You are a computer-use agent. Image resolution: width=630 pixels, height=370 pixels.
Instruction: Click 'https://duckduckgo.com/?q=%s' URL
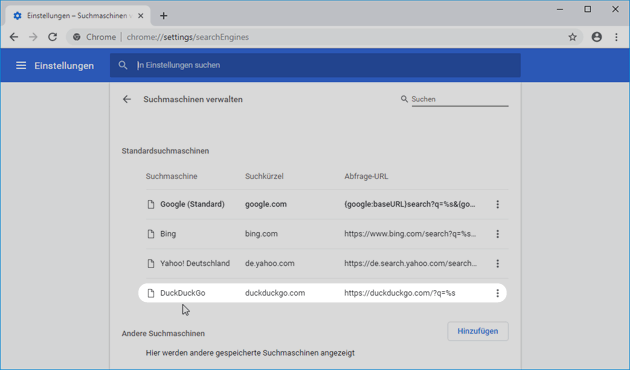pyautogui.click(x=400, y=293)
